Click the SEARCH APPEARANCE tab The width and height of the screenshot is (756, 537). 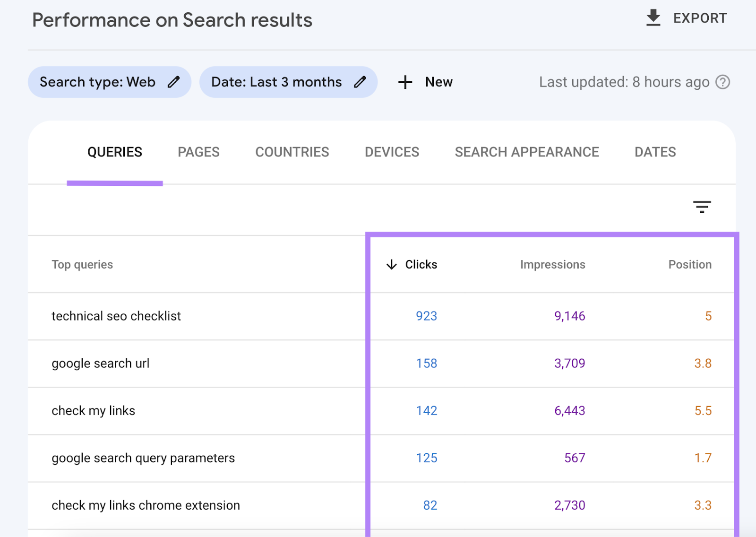point(527,152)
